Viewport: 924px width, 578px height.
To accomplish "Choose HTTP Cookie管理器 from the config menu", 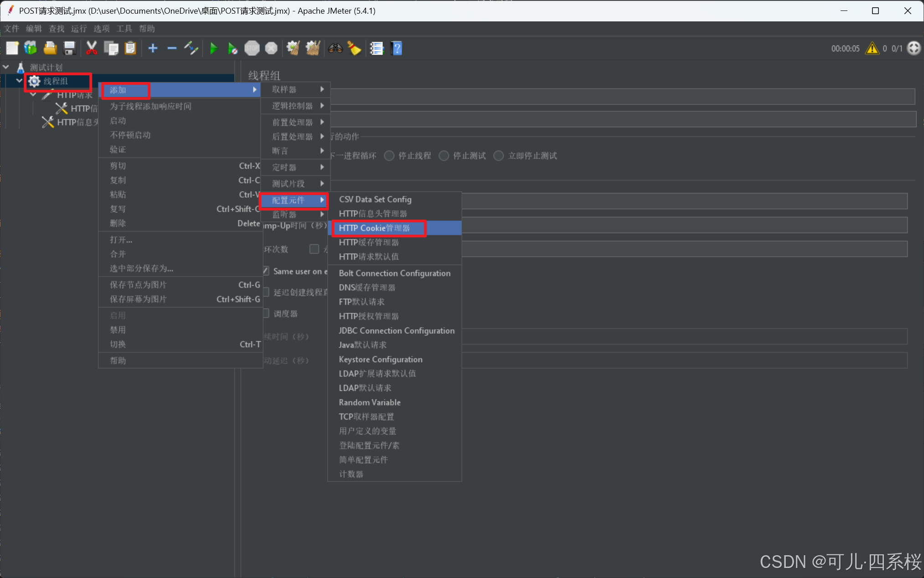I will pos(375,228).
